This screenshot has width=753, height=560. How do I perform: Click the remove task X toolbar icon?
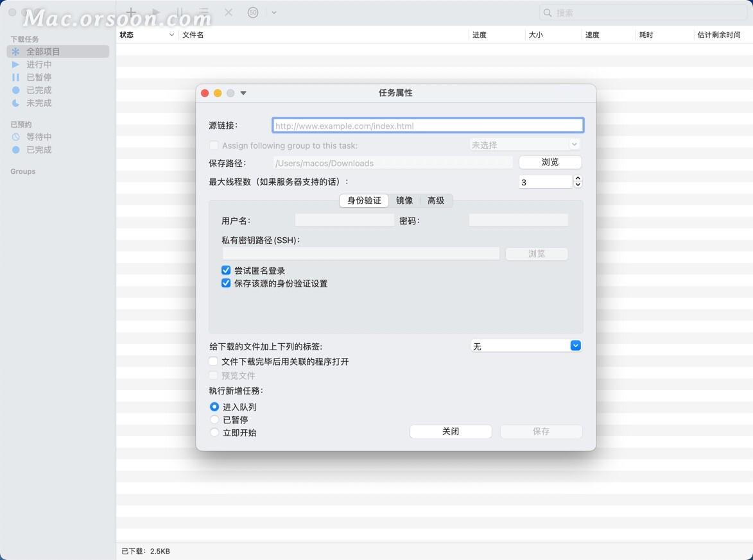pyautogui.click(x=229, y=12)
